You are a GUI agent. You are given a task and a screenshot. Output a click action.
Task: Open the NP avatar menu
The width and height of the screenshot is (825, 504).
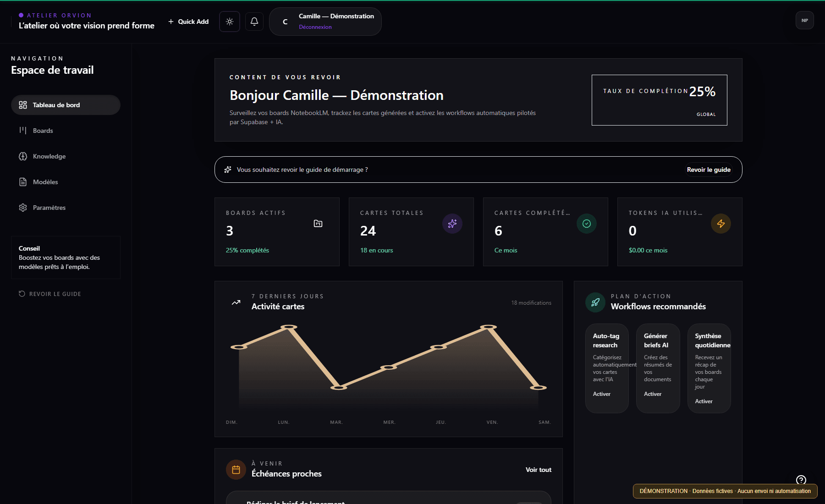(805, 20)
